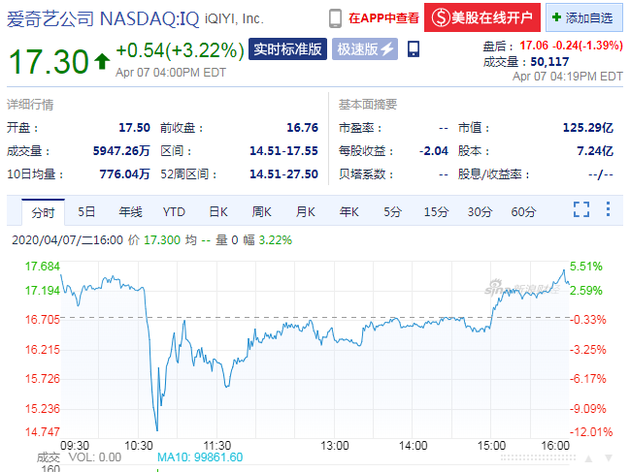Open chart more-options menu
This screenshot has height=472, width=630.
[x=608, y=209]
